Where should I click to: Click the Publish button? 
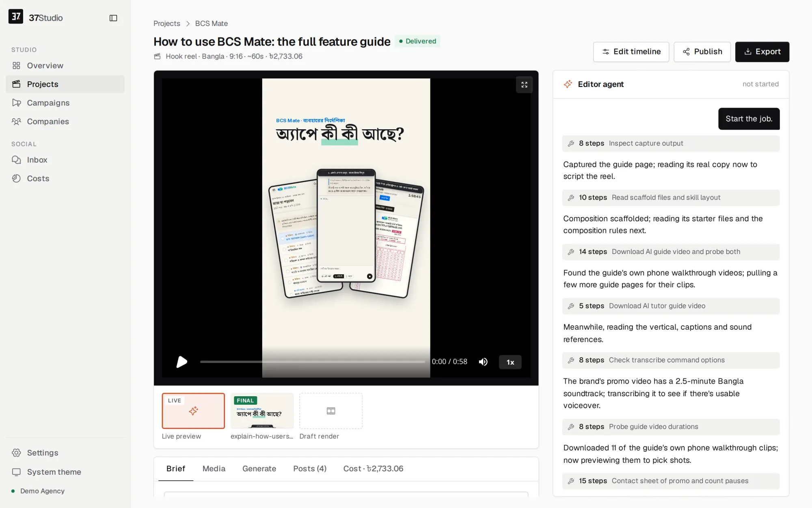pyautogui.click(x=702, y=52)
